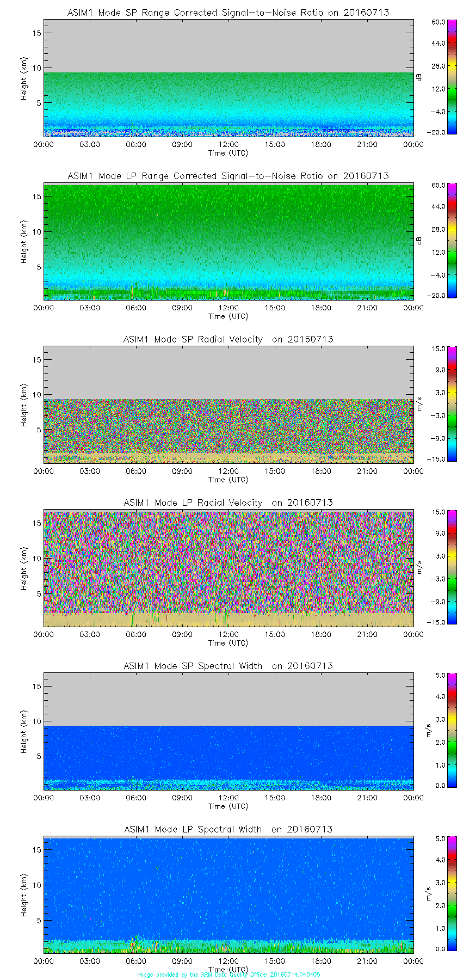The width and height of the screenshot is (457, 980).
Task: Click 12:00 tick label under SP Signal-to-Noise plot
Action: [x=228, y=144]
